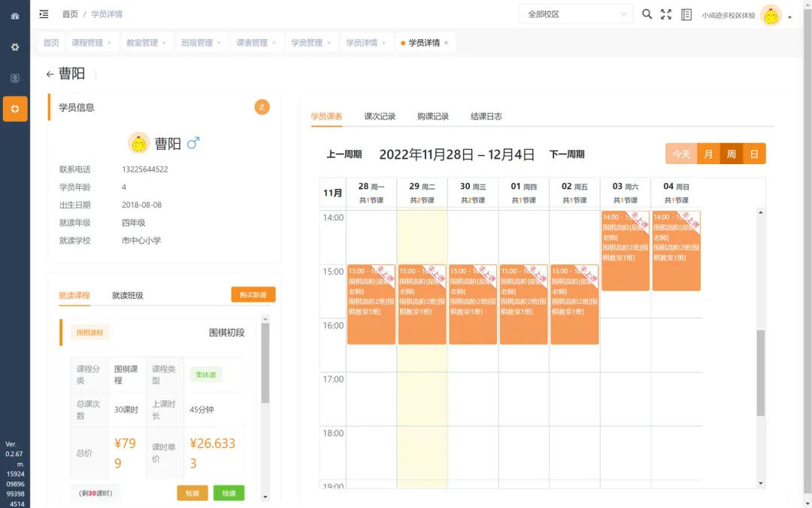812x508 pixels.
Task: Open the 全部校区 campus dropdown
Action: [x=576, y=14]
